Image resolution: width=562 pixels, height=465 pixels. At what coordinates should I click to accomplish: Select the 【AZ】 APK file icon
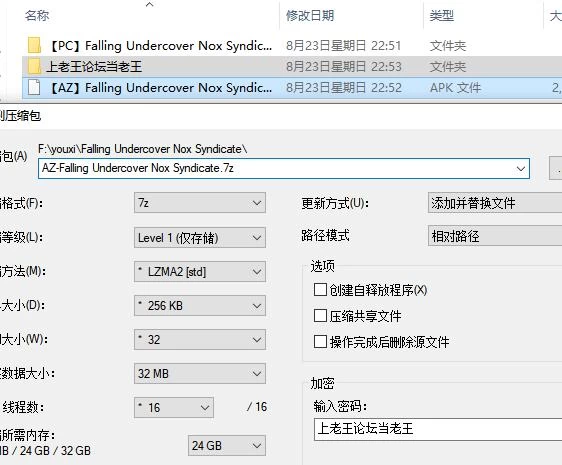[34, 87]
